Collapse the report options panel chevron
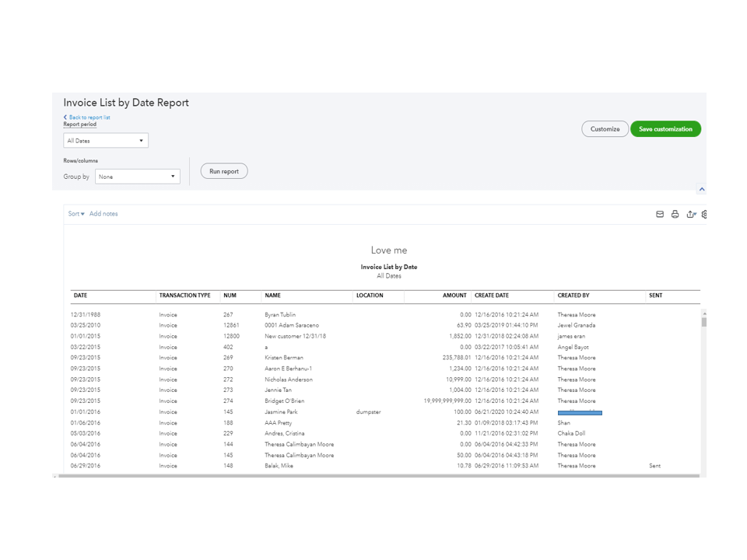The height and width of the screenshot is (560, 747). 701,189
